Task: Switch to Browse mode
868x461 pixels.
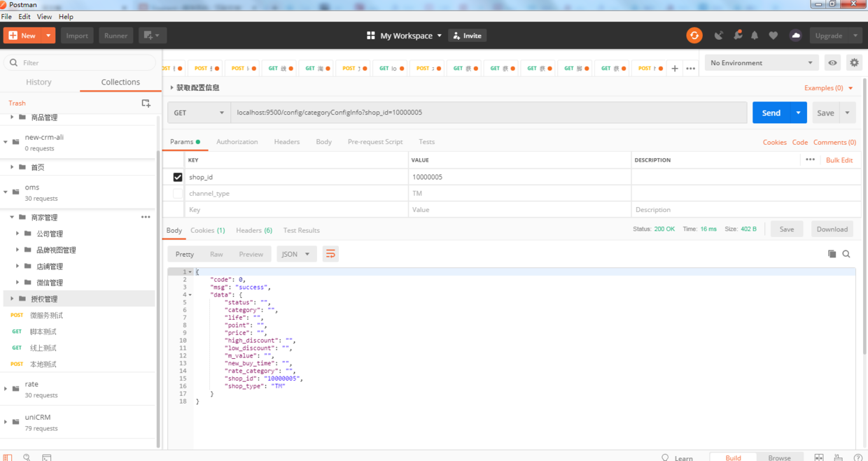Action: (779, 458)
